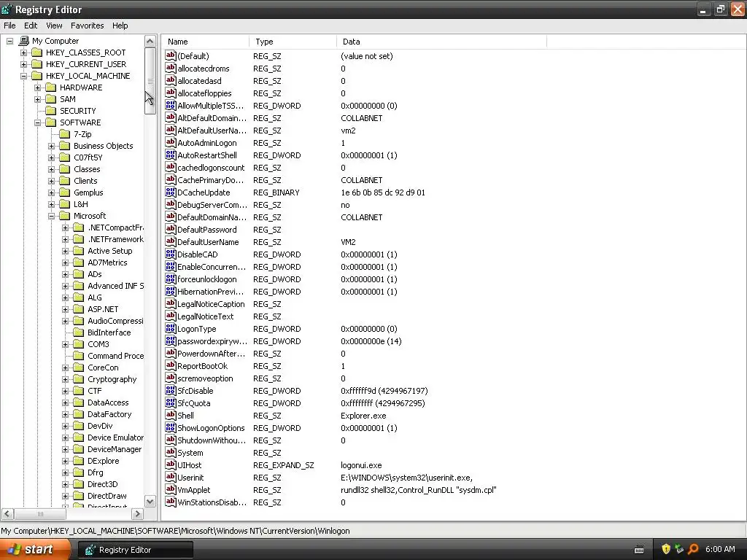747x560 pixels.
Task: Click the keyboard icon in the taskbar
Action: click(639, 550)
